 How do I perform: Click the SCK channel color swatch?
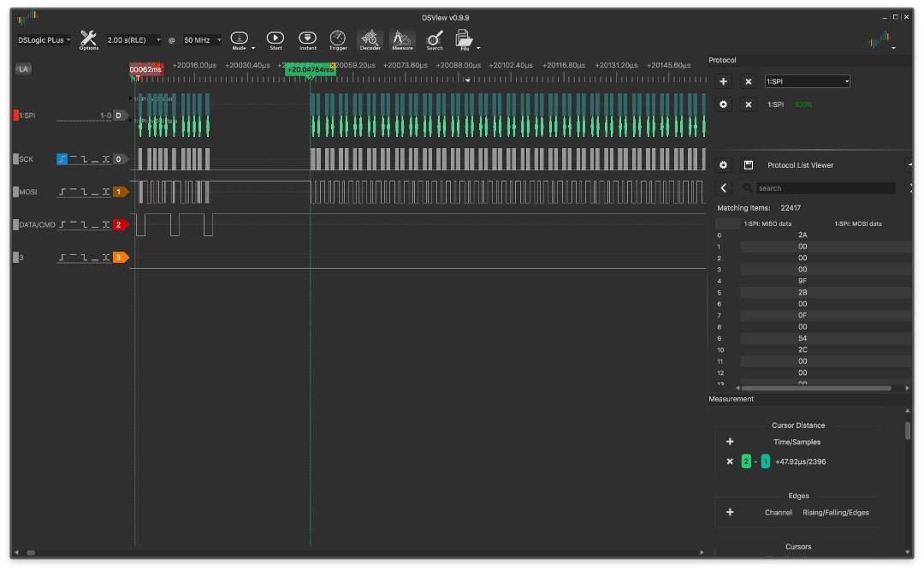click(16, 158)
